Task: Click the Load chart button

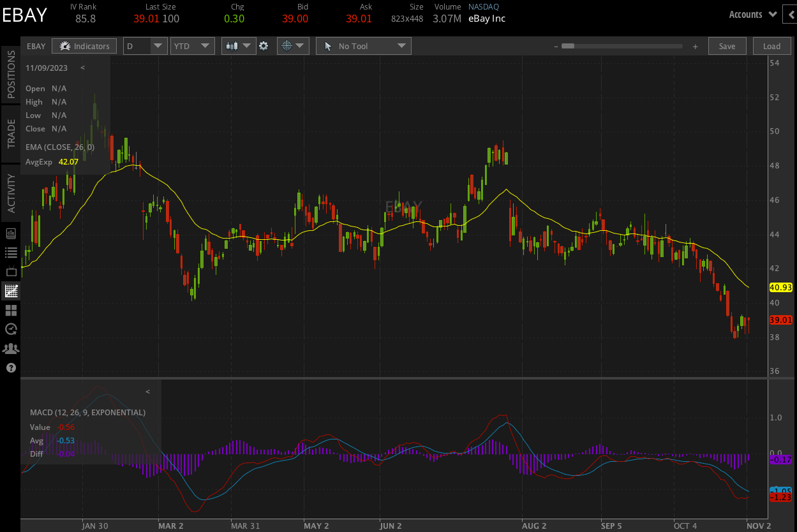Action: [x=771, y=46]
